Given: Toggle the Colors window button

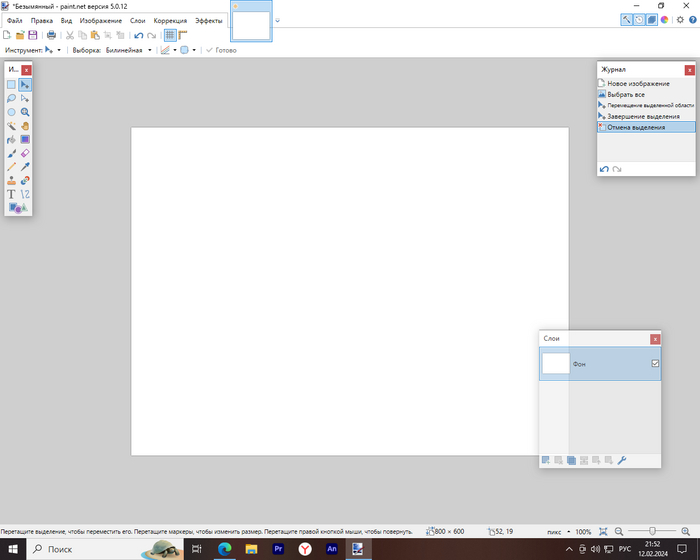Looking at the screenshot, I should tap(665, 19).
